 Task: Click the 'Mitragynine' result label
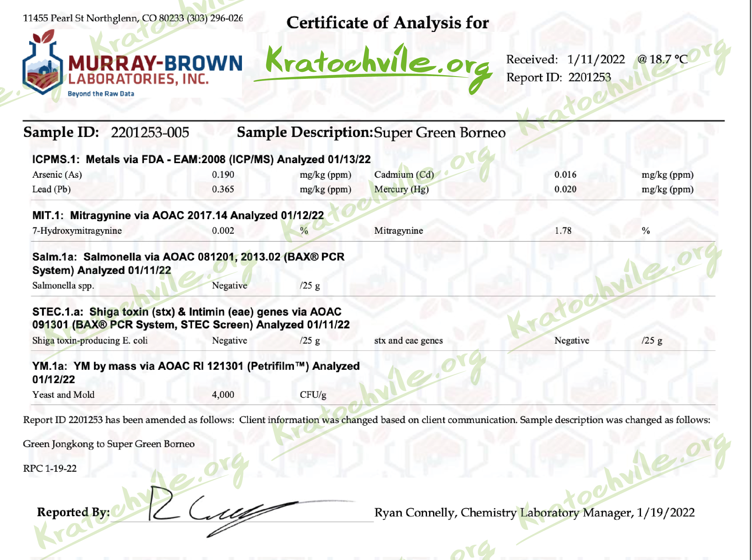tap(399, 231)
